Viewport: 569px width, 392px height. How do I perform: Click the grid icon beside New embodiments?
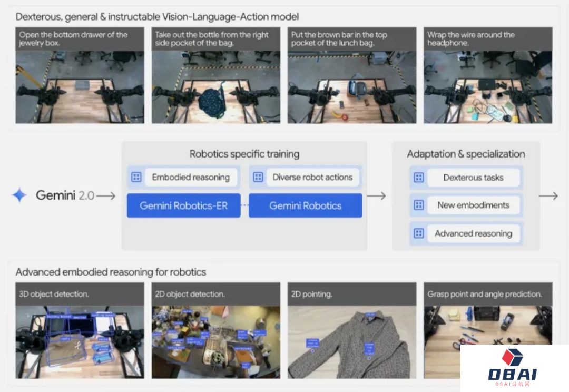click(x=419, y=205)
